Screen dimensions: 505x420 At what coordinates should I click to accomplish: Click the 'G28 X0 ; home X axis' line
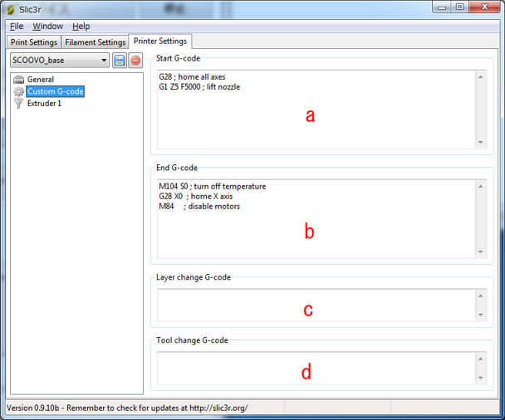[195, 197]
